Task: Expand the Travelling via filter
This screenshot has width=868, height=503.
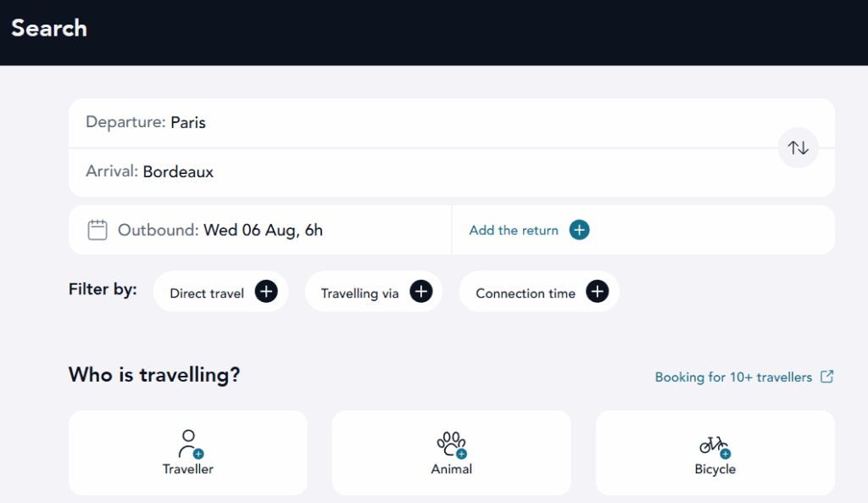Action: click(374, 292)
